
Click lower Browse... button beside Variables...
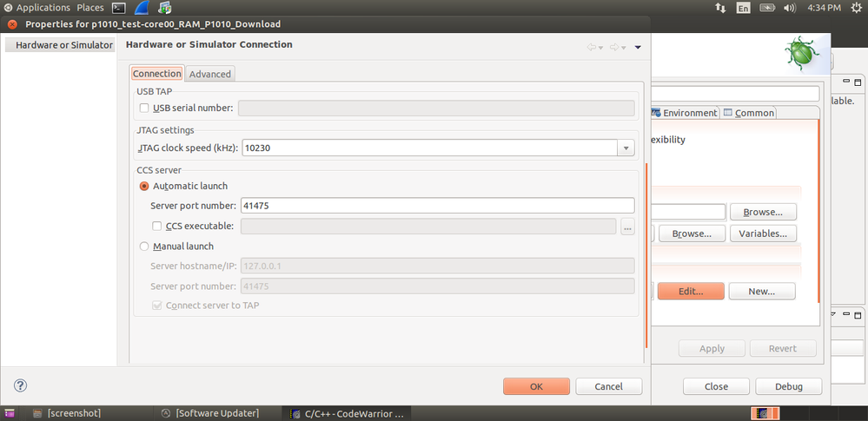(692, 234)
